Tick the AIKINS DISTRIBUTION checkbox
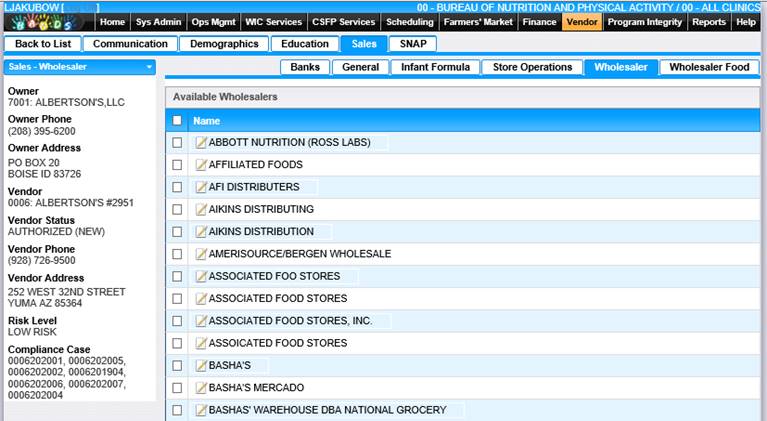767x421 pixels. [177, 232]
